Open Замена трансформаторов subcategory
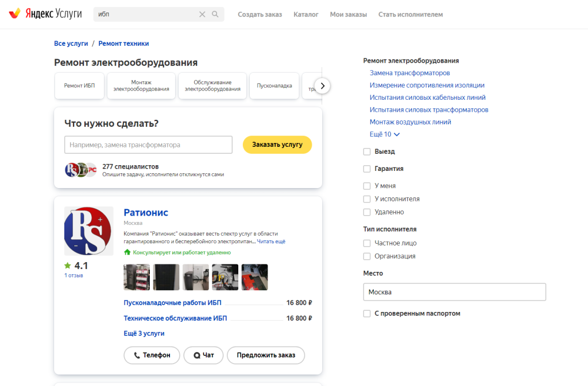Screen dimensions: 588x386 tap(410, 73)
